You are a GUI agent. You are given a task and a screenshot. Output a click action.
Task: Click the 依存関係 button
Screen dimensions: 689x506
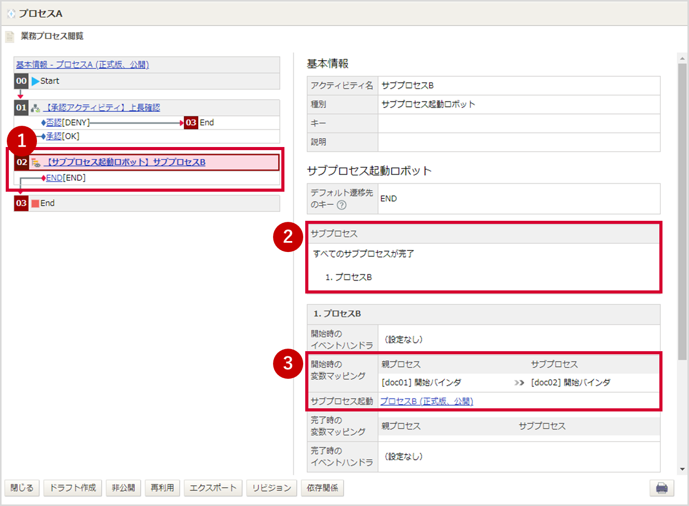point(323,488)
